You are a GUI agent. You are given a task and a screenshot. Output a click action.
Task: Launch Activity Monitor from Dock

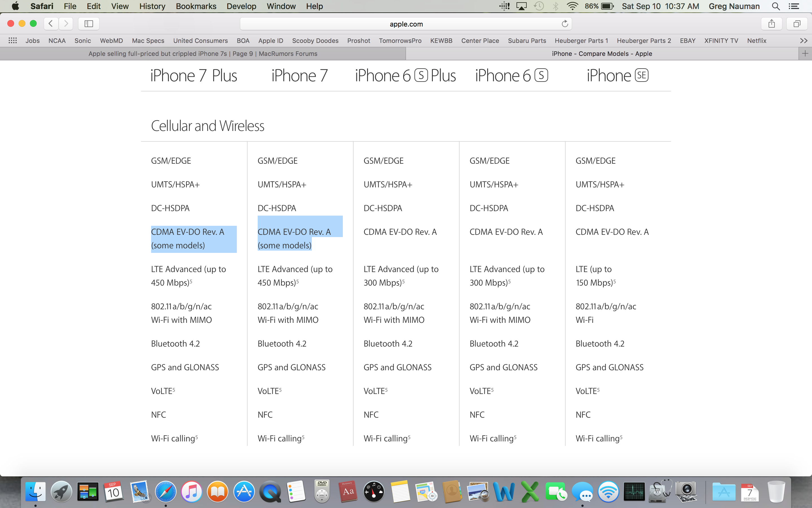634,492
